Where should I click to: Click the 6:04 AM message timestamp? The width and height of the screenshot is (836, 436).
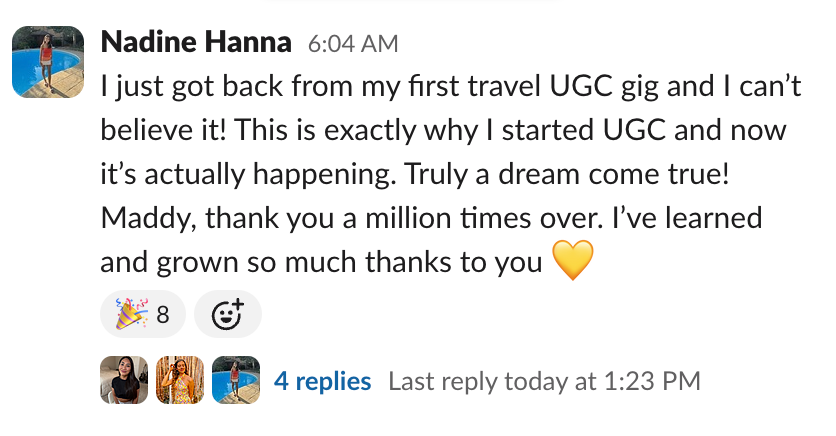coord(352,44)
